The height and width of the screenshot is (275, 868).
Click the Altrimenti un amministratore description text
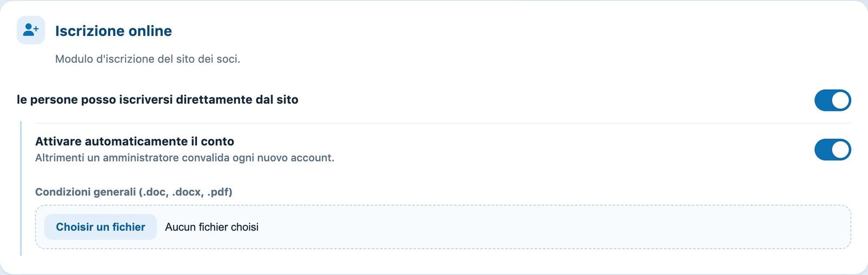click(x=184, y=158)
